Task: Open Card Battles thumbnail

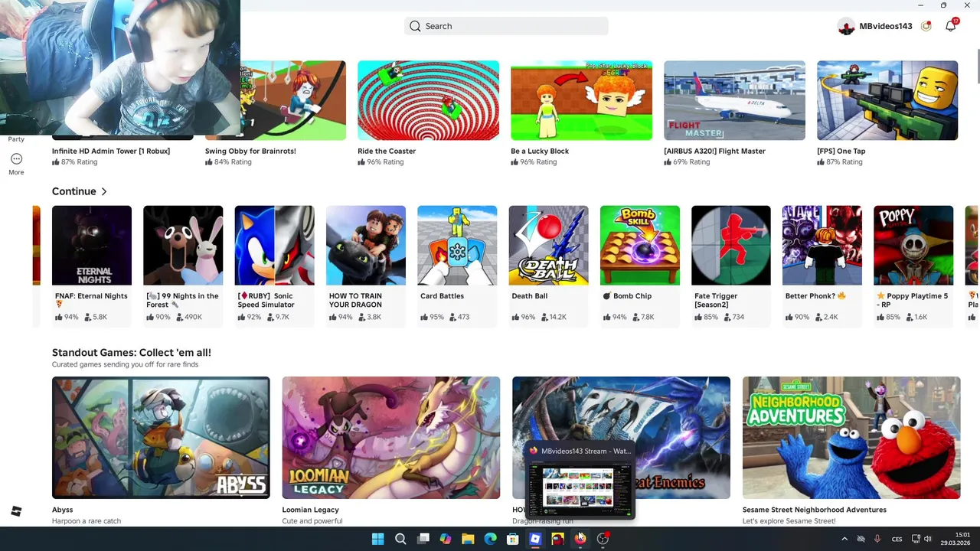Action: click(x=457, y=246)
